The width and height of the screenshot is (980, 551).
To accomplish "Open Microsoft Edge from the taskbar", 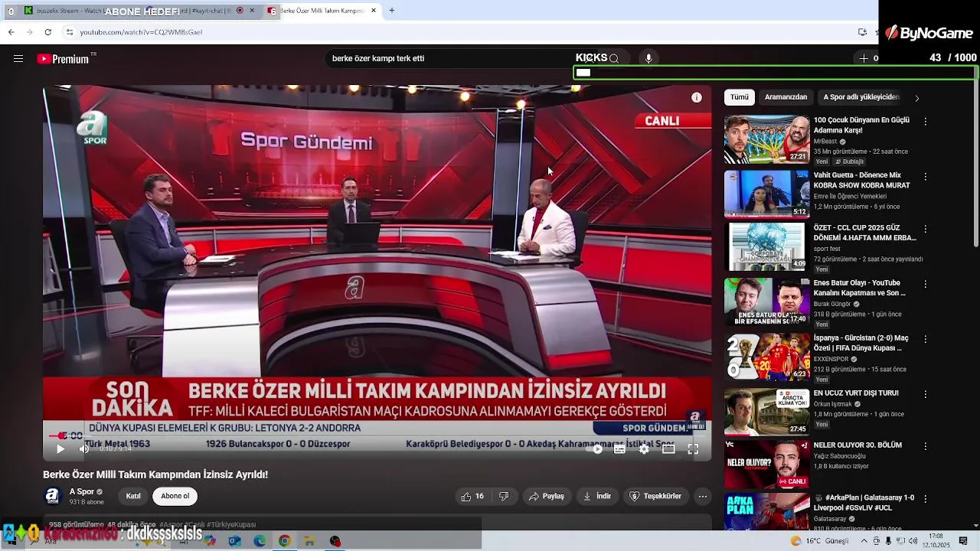I will pos(260,541).
